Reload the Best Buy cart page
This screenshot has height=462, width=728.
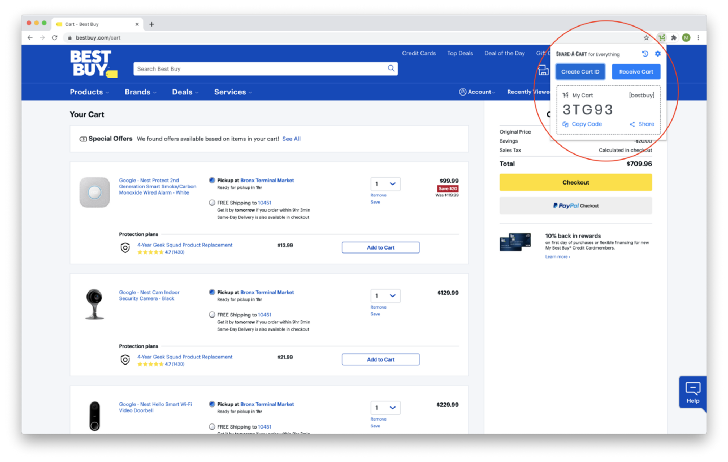(x=55, y=38)
